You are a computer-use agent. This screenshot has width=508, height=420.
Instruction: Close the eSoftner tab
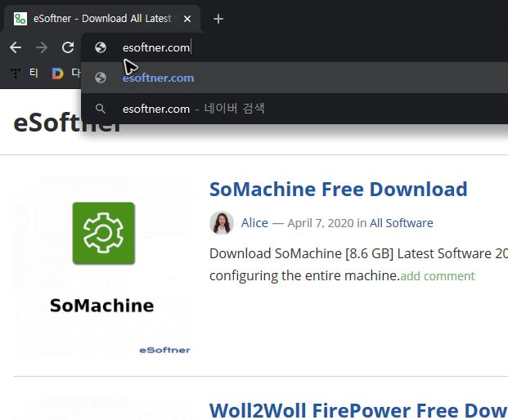point(187,19)
